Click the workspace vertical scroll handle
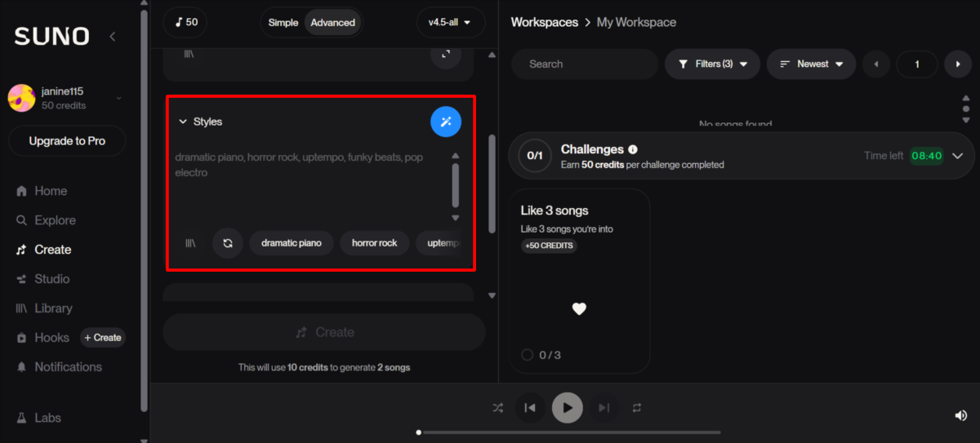The width and height of the screenshot is (980, 443). click(x=966, y=109)
